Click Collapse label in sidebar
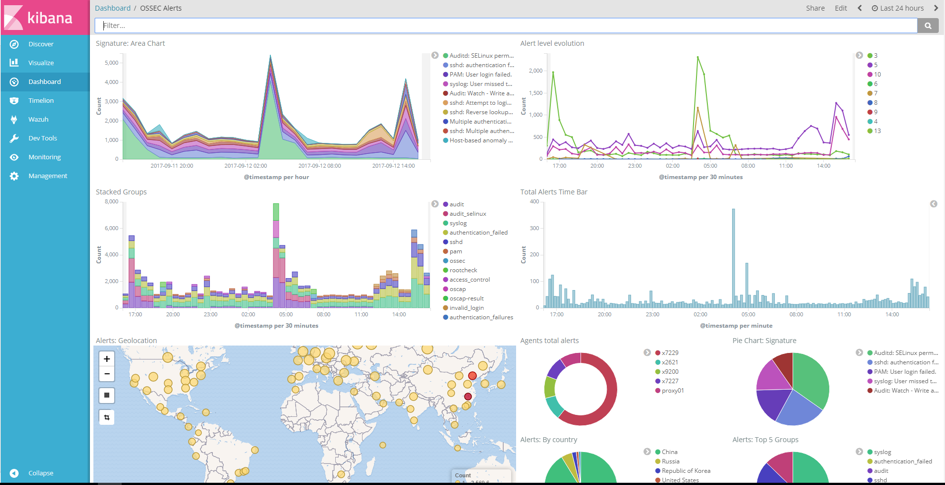Image resolution: width=945 pixels, height=485 pixels. click(41, 474)
